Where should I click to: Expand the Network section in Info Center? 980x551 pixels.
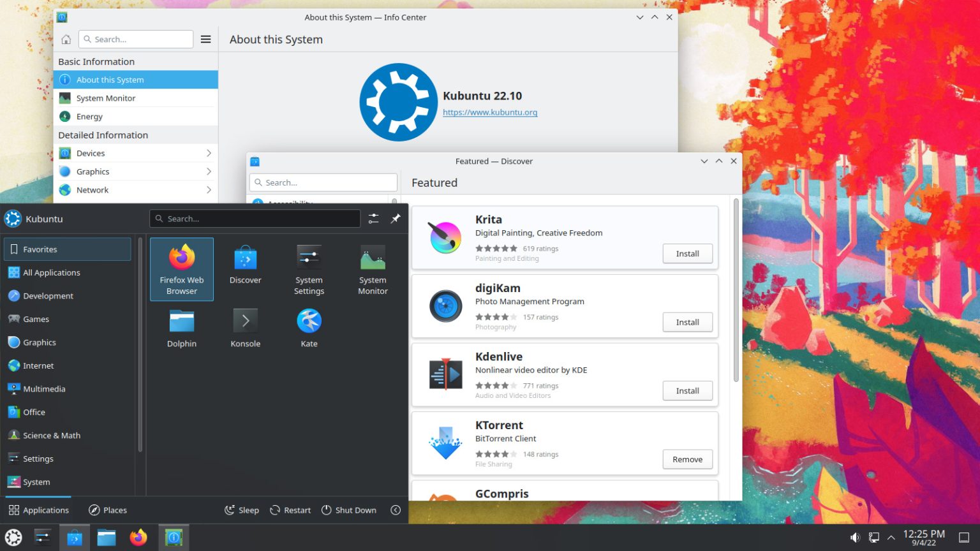click(x=208, y=189)
